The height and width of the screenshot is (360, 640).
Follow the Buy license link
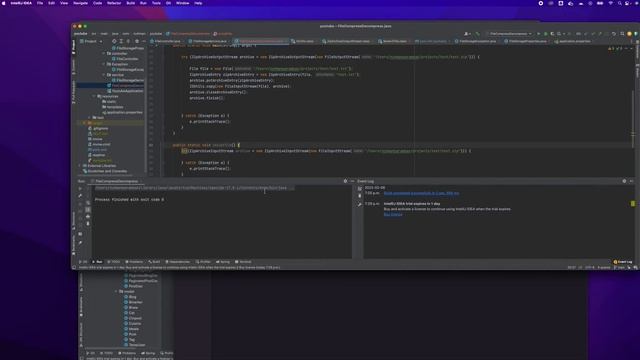393,214
